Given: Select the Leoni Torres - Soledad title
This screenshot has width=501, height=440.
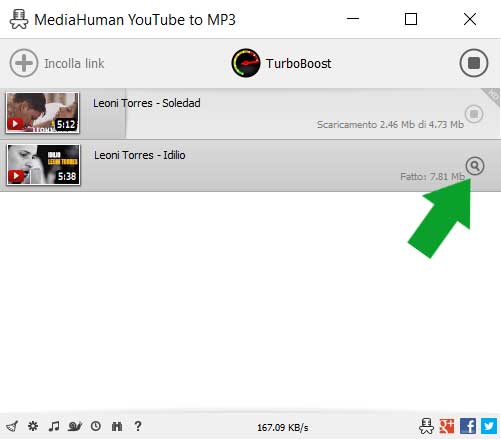Looking at the screenshot, I should click(147, 103).
